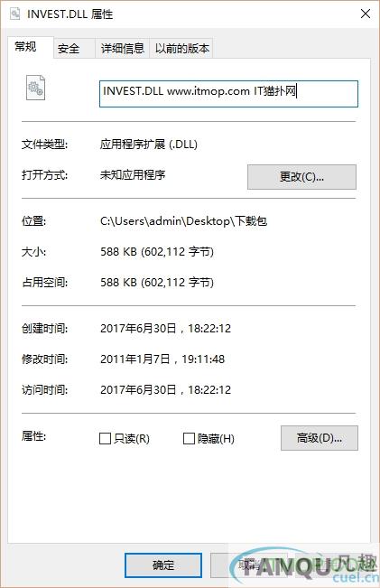
Task: Click the small file icon in title bar
Action: (15, 14)
